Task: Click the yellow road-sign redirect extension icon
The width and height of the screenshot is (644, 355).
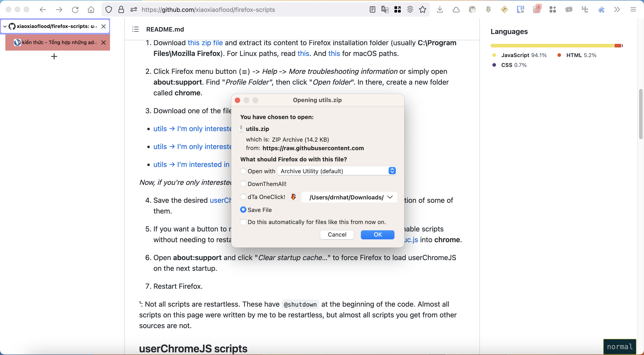Action: [x=504, y=9]
